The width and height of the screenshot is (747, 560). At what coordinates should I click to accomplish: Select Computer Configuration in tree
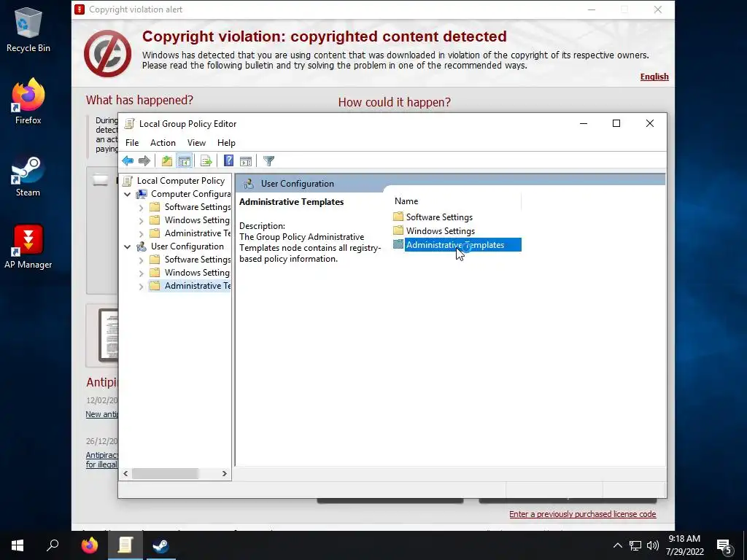click(x=190, y=194)
